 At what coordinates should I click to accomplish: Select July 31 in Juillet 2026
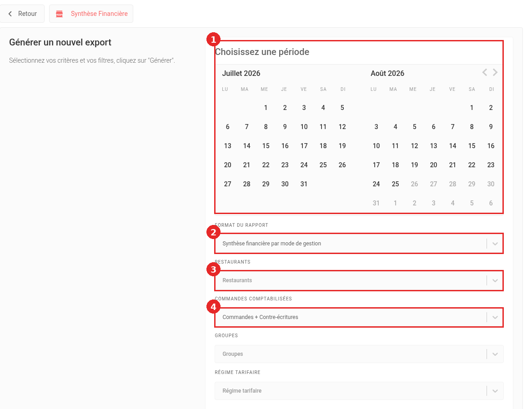pyautogui.click(x=304, y=184)
